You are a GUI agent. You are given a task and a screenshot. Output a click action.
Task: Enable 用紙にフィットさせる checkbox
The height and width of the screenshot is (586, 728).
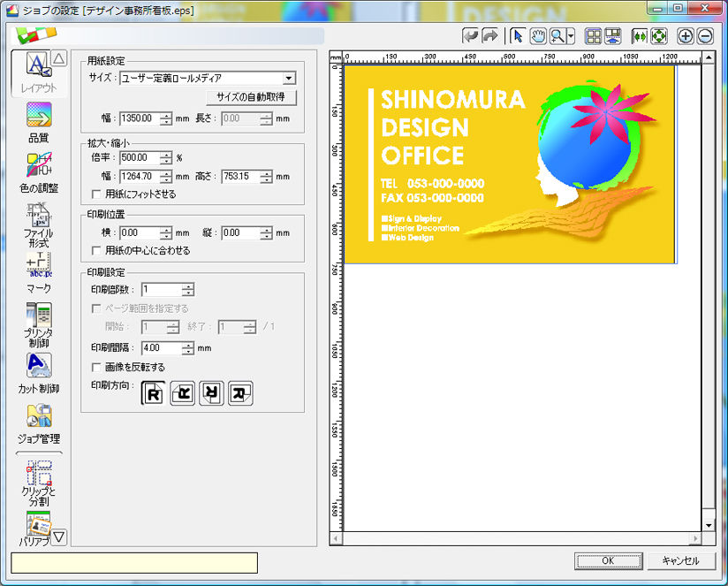pos(97,194)
